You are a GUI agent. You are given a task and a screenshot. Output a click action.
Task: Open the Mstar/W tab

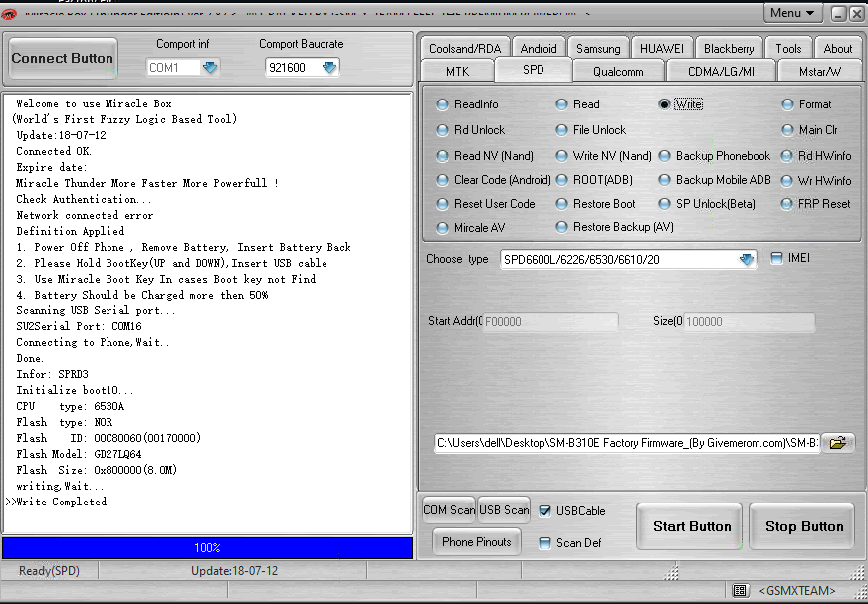click(820, 71)
